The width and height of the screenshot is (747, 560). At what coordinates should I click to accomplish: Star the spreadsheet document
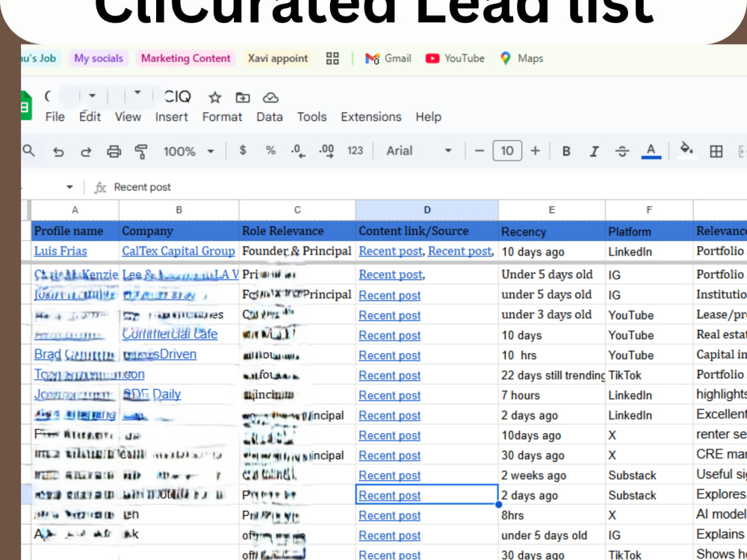(x=215, y=98)
